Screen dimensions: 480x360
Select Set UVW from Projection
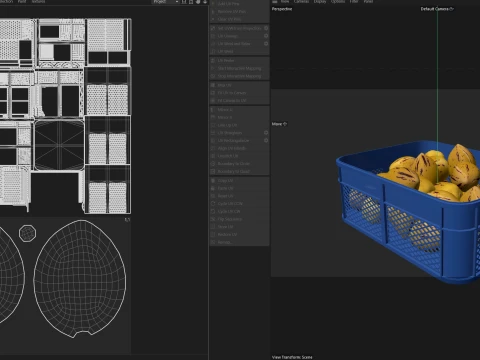pos(237,28)
